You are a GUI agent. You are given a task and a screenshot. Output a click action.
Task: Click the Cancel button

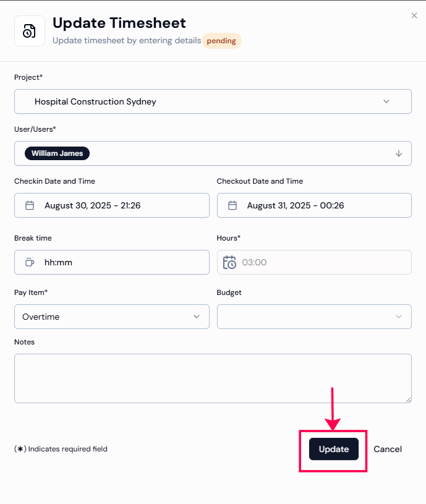(388, 449)
